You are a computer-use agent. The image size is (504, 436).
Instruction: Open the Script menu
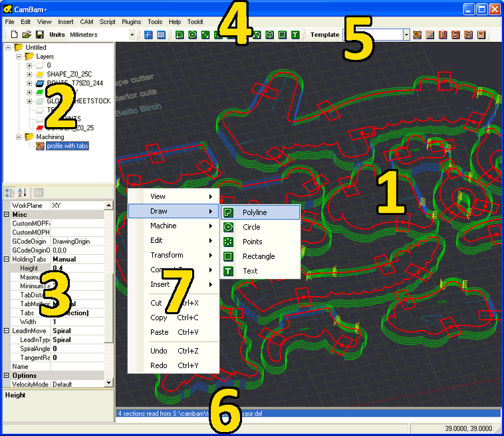(107, 22)
